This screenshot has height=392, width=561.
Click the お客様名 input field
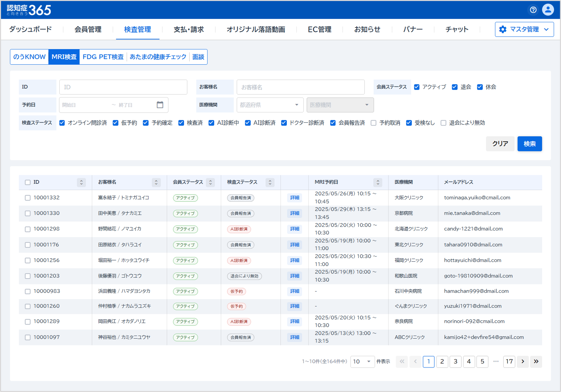pyautogui.click(x=300, y=87)
